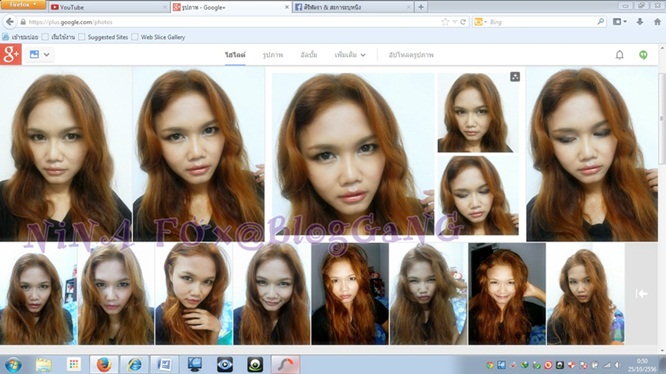Expand the more menu chevron in photo navigation
This screenshot has width=666, height=374.
363,55
